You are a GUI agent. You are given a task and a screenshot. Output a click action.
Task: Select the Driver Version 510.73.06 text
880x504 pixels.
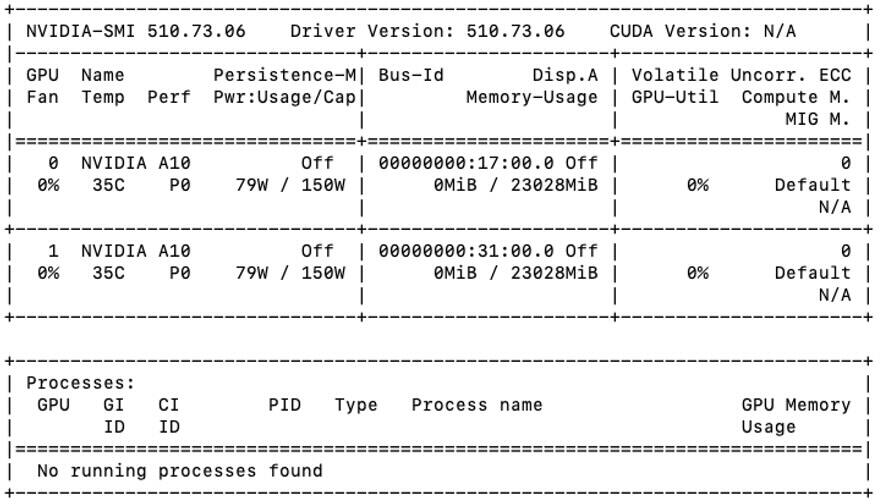point(427,31)
